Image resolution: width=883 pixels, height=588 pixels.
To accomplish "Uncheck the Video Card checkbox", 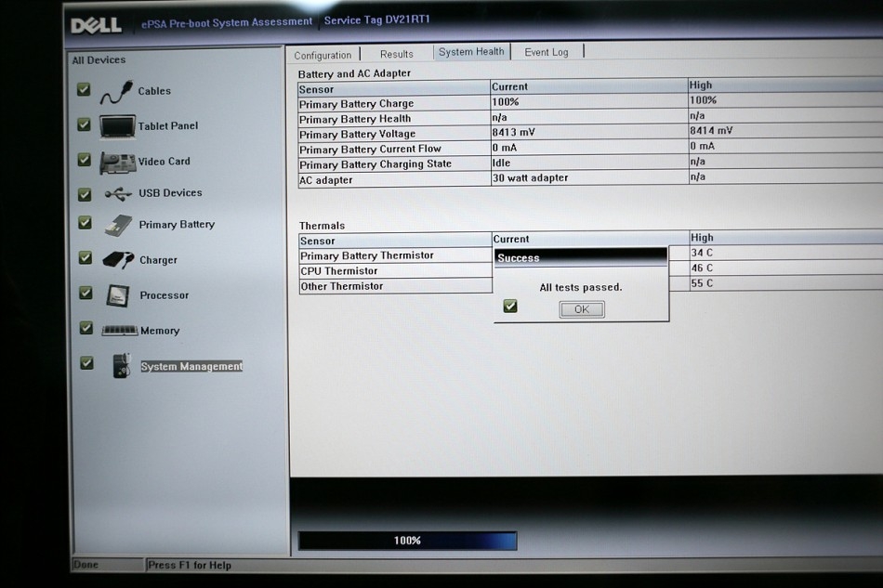I will click(85, 160).
